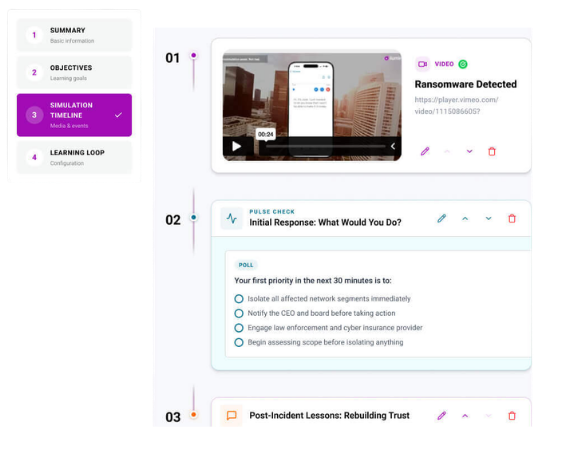The height and width of the screenshot is (455, 562).
Task: Click the POLL tag label
Action: click(x=246, y=265)
